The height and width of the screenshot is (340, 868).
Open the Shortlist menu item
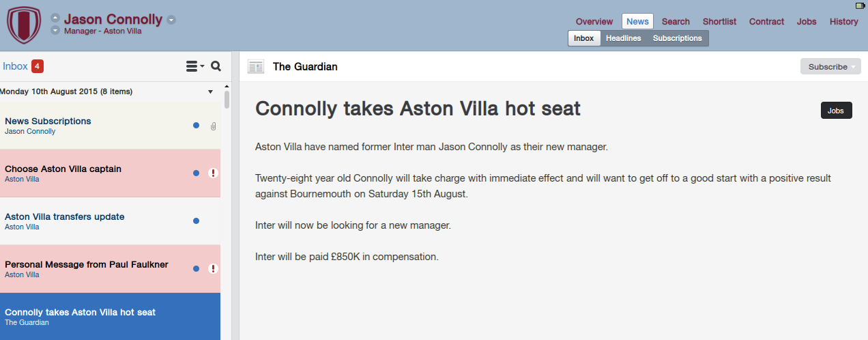(719, 21)
